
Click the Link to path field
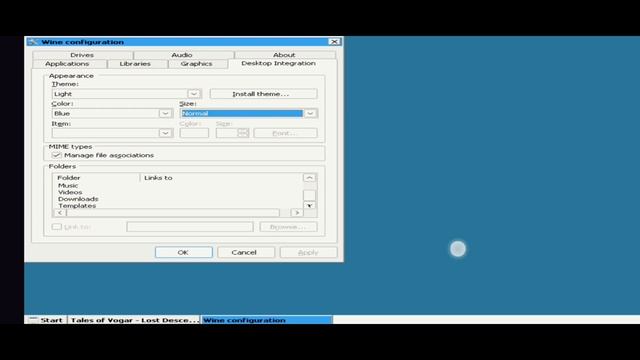(x=190, y=227)
